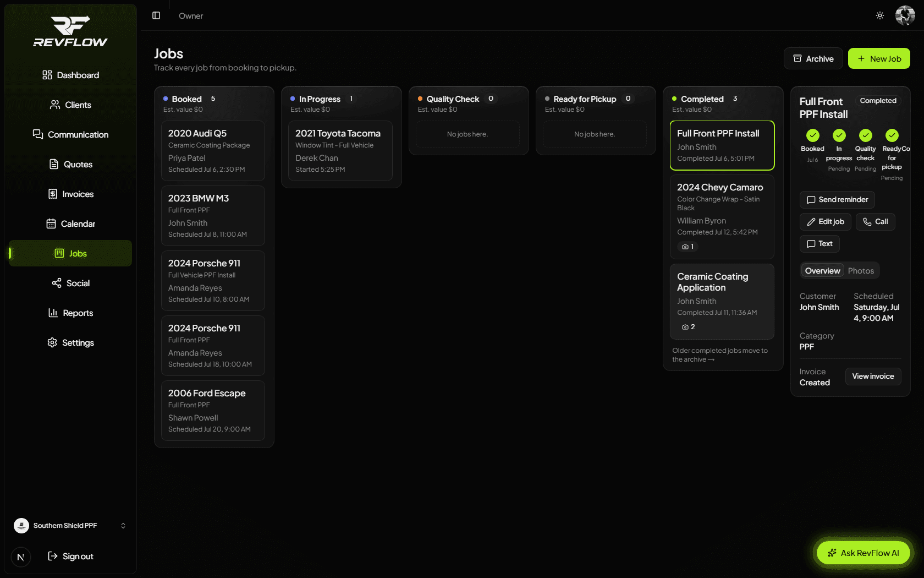
Task: Click the Booked stage checkmark
Action: [x=813, y=135]
